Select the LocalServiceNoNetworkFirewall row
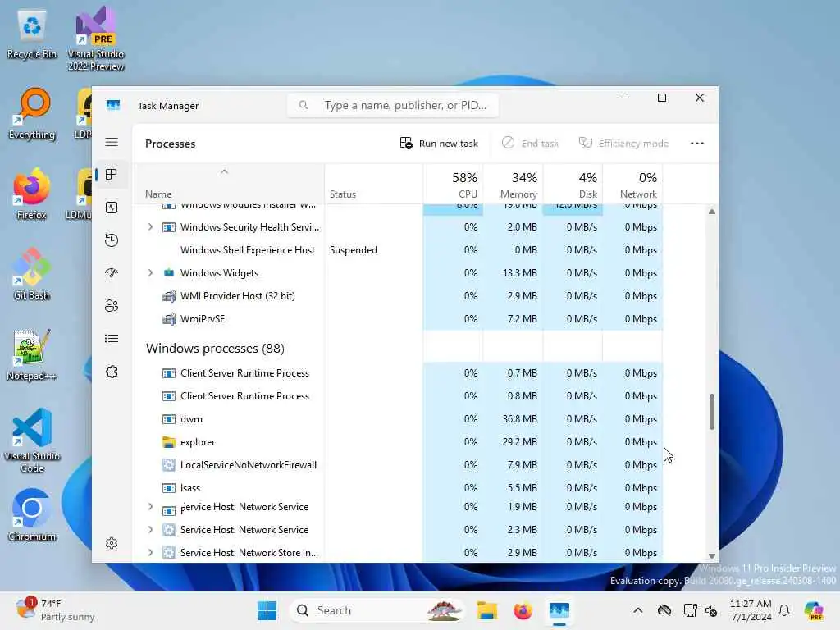Image resolution: width=840 pixels, height=630 pixels. pyautogui.click(x=398, y=465)
